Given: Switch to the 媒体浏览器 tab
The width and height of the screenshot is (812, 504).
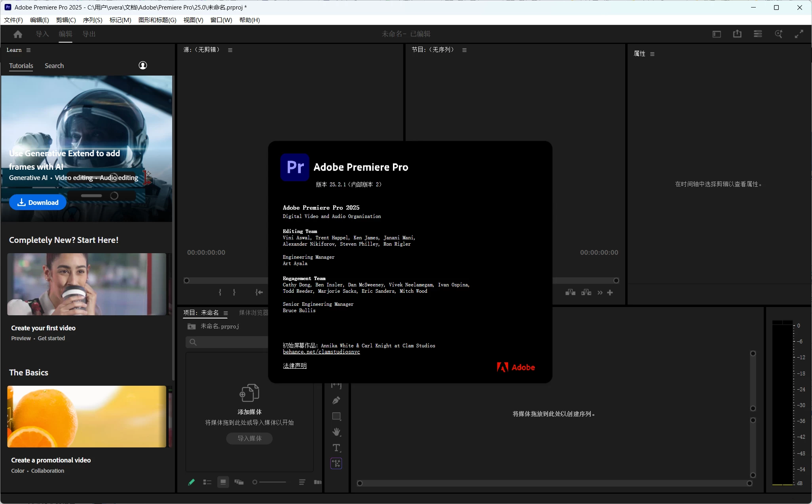Looking at the screenshot, I should click(x=254, y=313).
